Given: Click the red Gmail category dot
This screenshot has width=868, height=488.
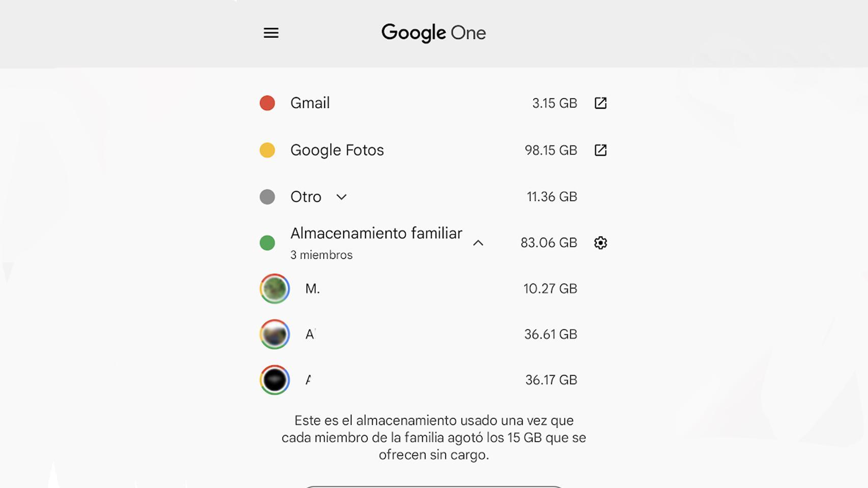Looking at the screenshot, I should coord(267,103).
